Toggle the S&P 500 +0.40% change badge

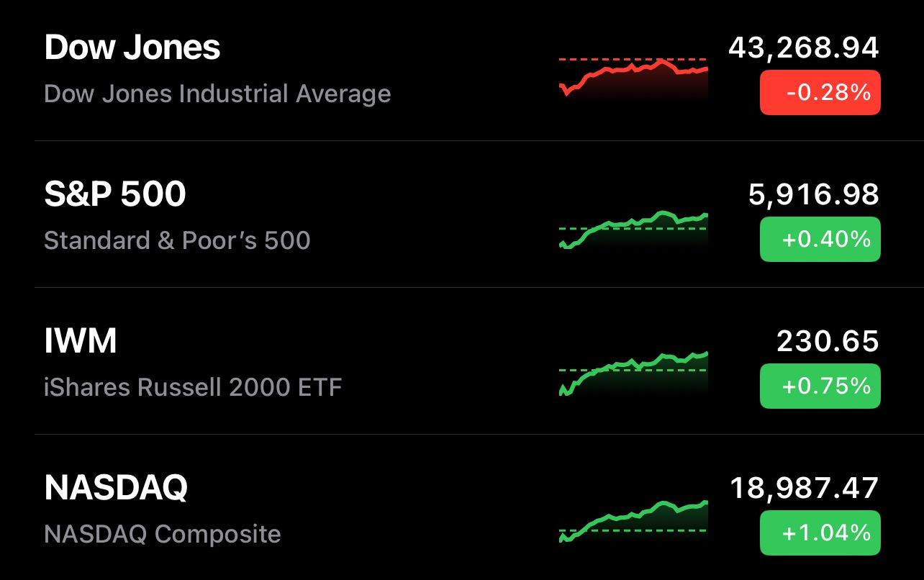point(820,239)
